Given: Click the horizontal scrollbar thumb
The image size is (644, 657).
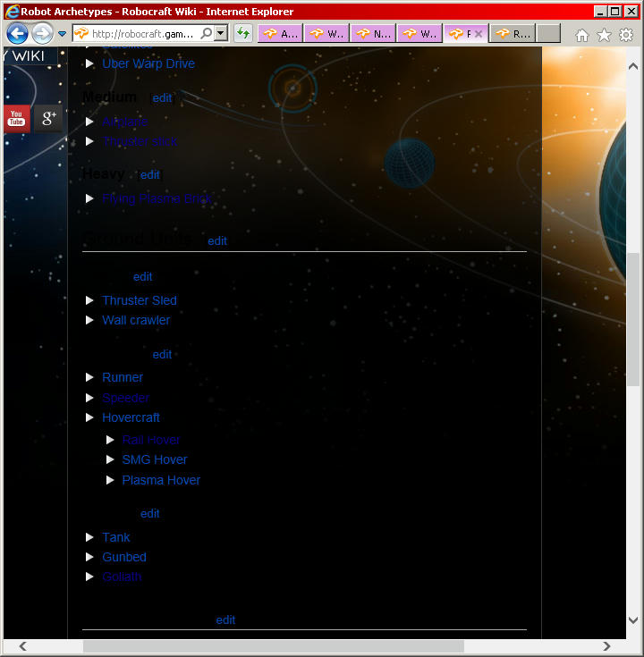Looking at the screenshot, I should click(274, 646).
